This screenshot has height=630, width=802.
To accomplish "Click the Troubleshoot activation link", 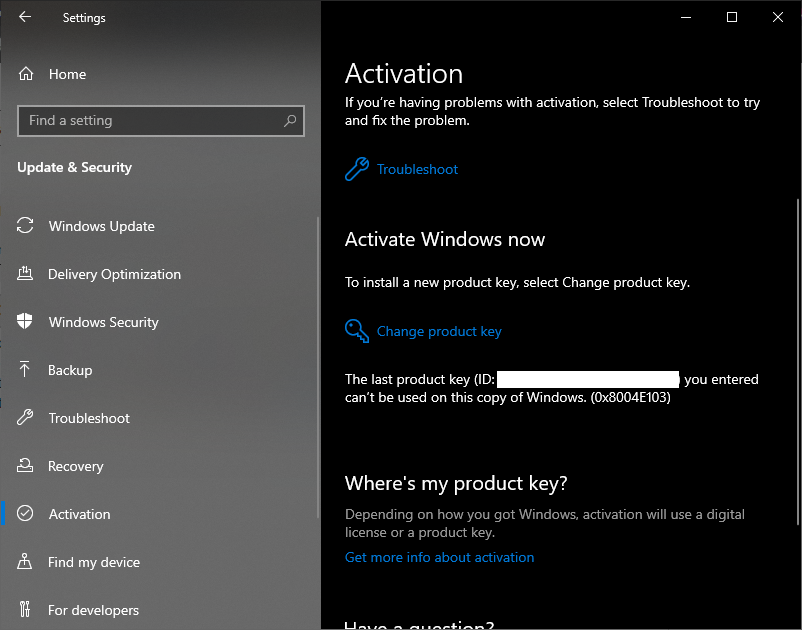I will (417, 169).
